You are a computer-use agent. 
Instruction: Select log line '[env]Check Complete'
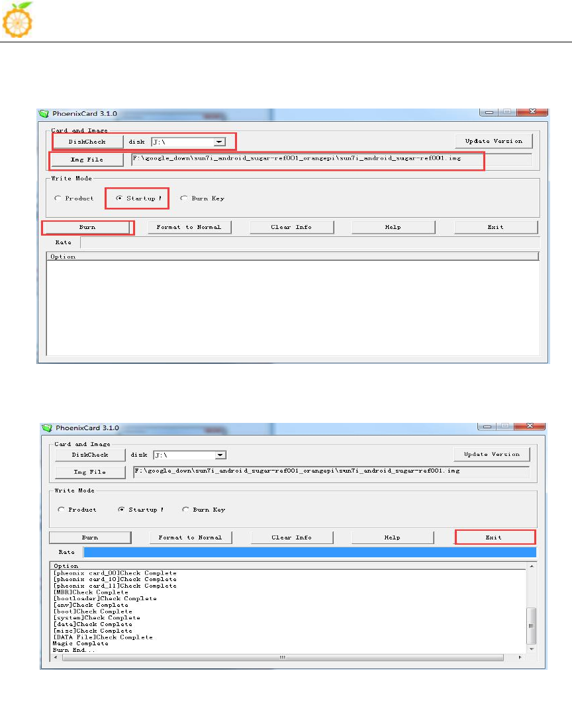(x=91, y=605)
